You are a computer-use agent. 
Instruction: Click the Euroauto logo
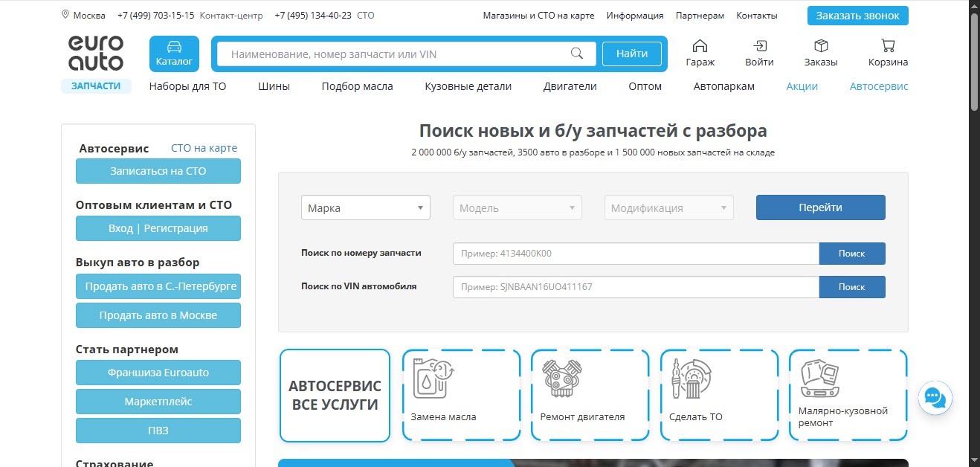[96, 54]
